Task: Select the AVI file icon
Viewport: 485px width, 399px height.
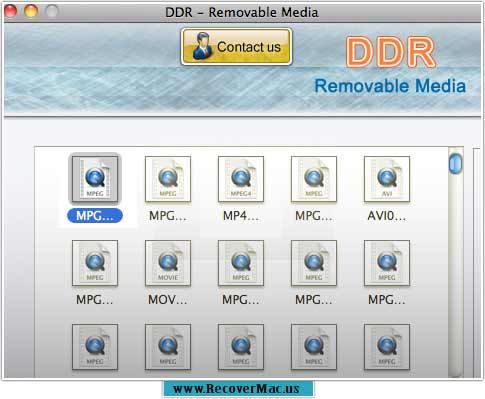Action: point(387,179)
